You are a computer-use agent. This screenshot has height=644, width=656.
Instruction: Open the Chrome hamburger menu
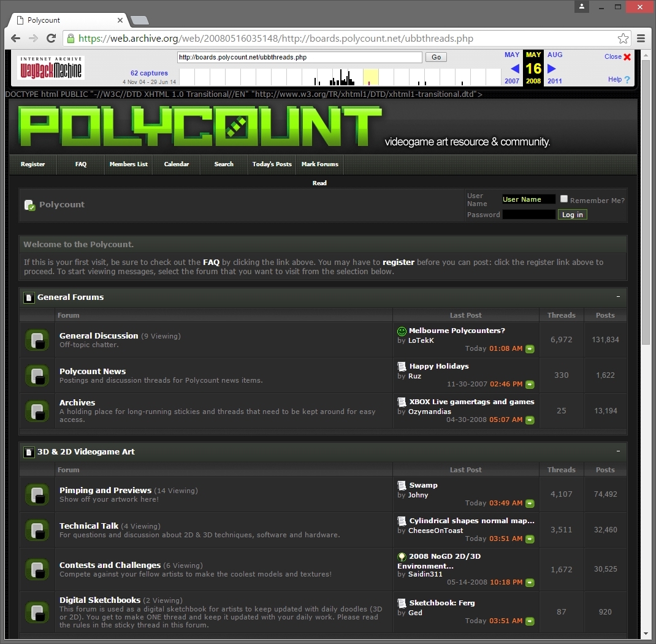[641, 39]
